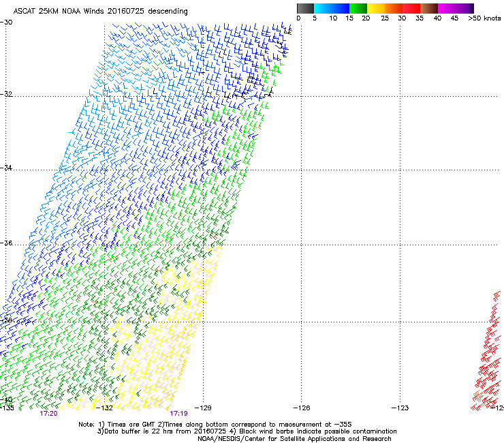Click the purple 17:20 time label
Screen dimensions: 504x443
pos(48,414)
